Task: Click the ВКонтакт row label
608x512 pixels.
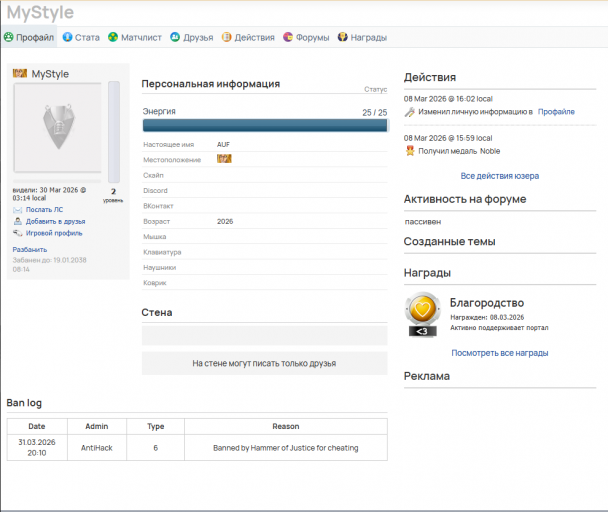Action: (x=158, y=206)
